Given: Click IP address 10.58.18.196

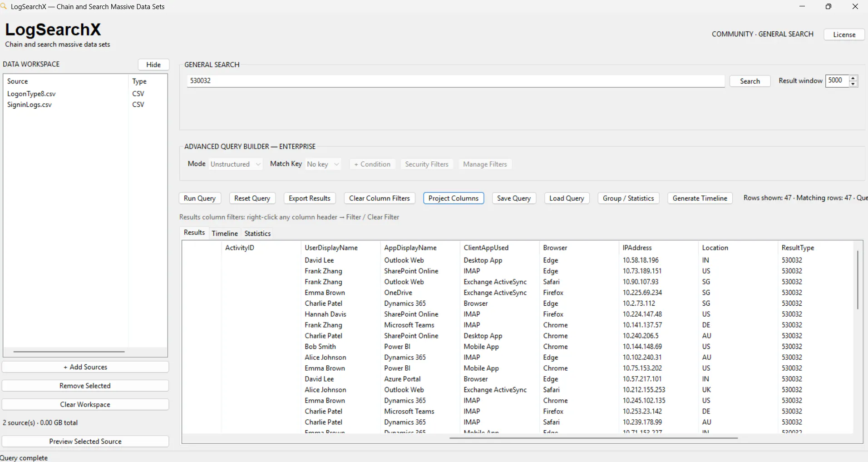Looking at the screenshot, I should [641, 260].
